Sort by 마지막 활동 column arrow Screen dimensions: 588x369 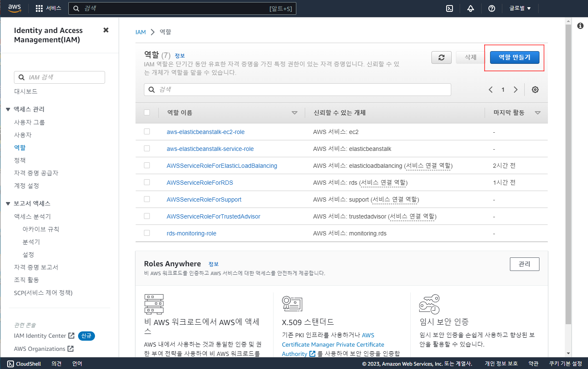(x=538, y=113)
